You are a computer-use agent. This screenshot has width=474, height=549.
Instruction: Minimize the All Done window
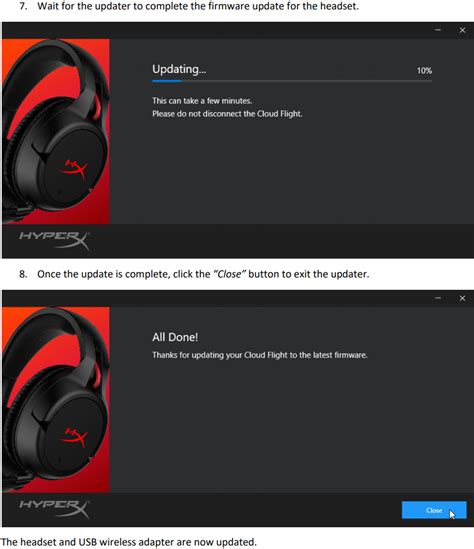tap(438, 298)
